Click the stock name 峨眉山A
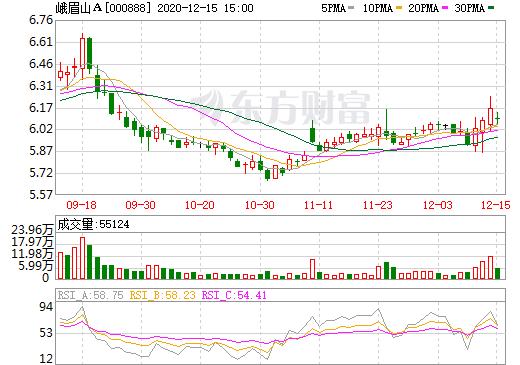Image resolution: width=520 pixels, height=365 pixels. (78, 8)
